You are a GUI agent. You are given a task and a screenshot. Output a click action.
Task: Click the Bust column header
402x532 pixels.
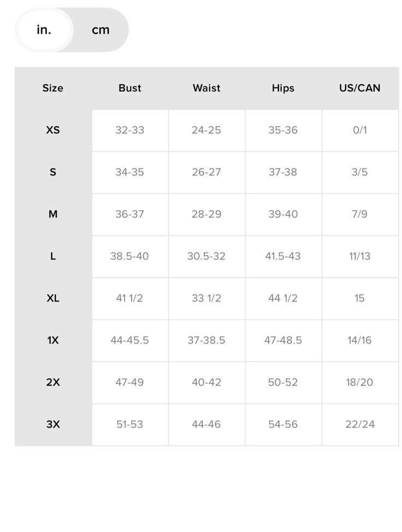point(130,88)
